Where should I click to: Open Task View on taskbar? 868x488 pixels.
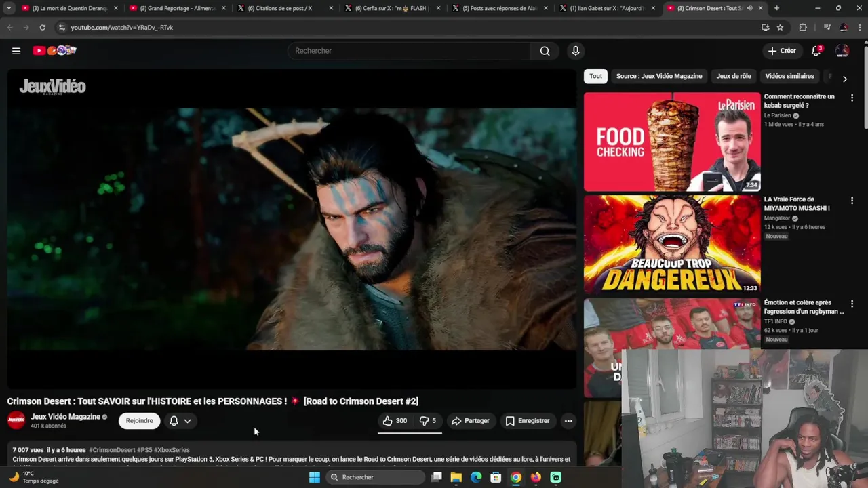(x=437, y=477)
